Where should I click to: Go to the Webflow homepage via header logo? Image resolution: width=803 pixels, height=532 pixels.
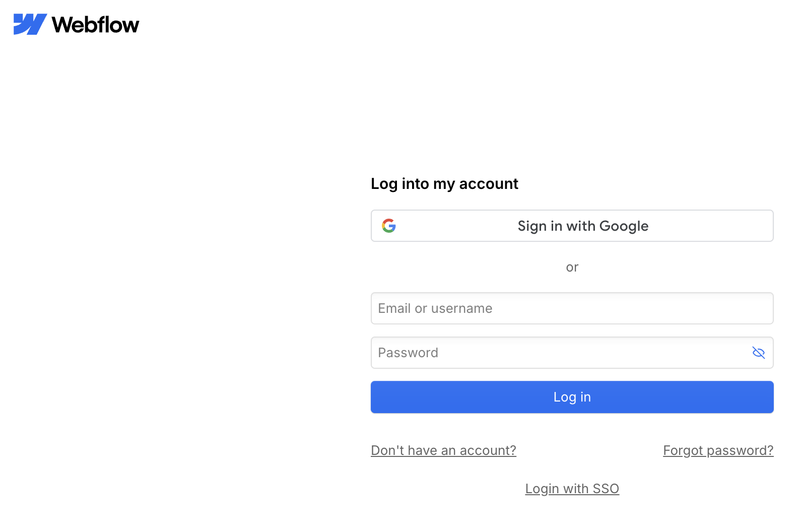click(x=76, y=24)
